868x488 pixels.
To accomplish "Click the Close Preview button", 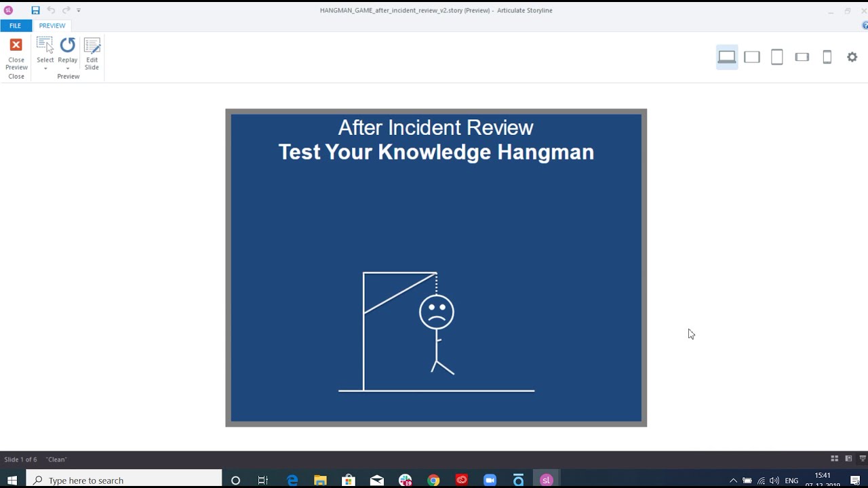I will tap(16, 54).
